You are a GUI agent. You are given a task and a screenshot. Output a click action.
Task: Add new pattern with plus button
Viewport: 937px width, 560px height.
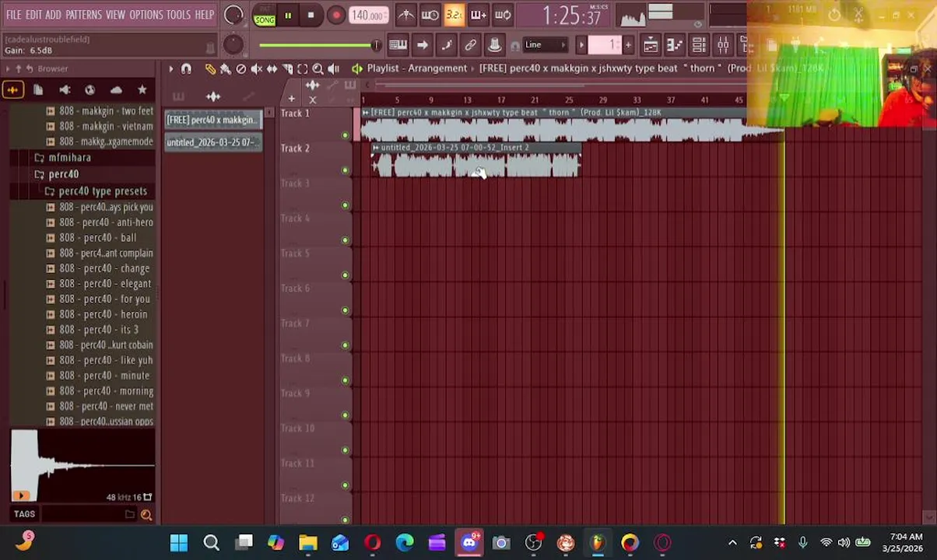pyautogui.click(x=628, y=45)
